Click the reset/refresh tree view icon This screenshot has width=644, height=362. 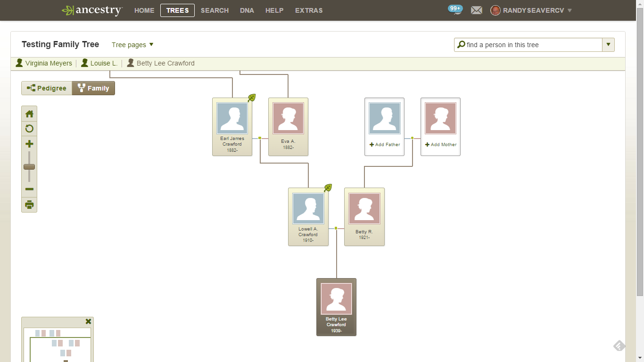29,128
